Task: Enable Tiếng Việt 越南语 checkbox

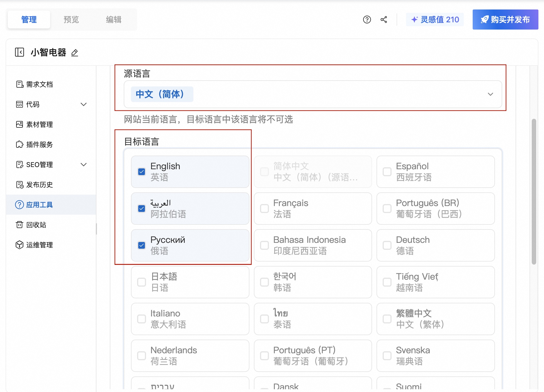Action: 387,282
